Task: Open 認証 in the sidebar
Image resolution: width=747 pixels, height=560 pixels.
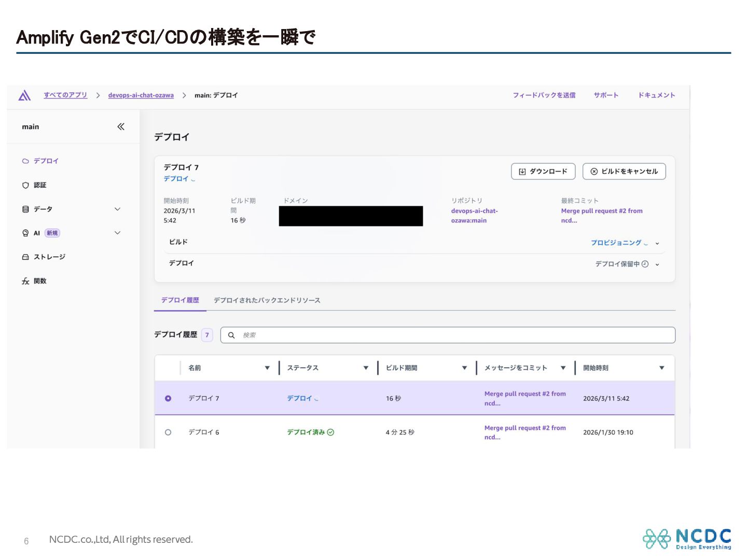Action: pos(40,185)
